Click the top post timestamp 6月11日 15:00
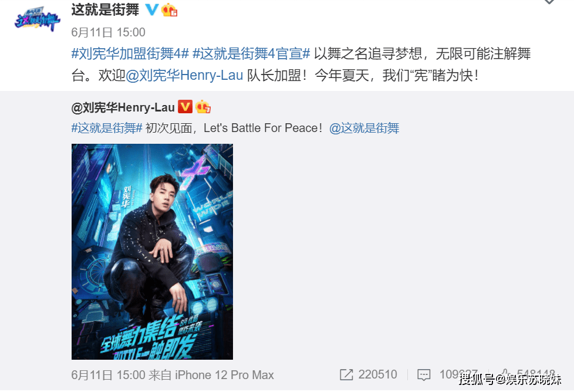The image size is (574, 392). [x=109, y=32]
